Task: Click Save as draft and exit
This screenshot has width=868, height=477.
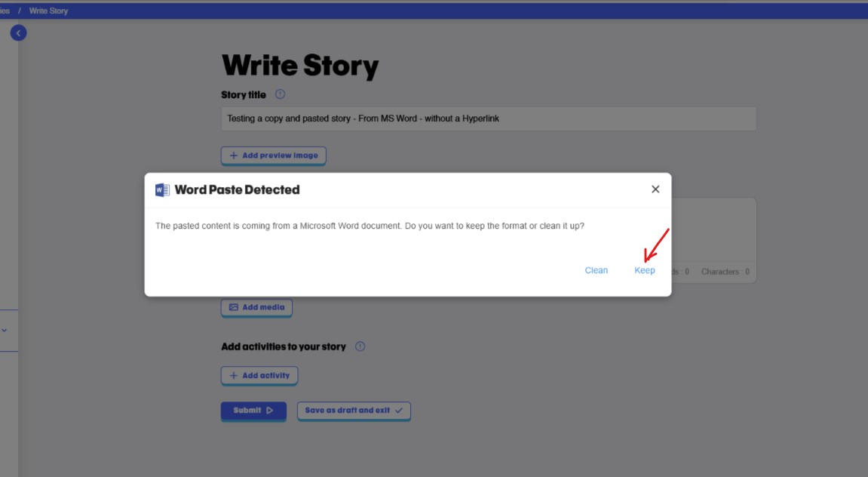Action: click(x=354, y=411)
